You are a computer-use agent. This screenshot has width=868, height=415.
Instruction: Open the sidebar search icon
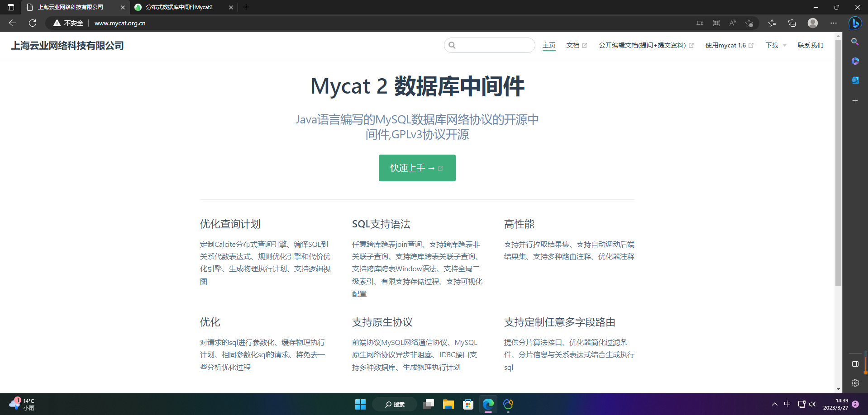pyautogui.click(x=855, y=42)
